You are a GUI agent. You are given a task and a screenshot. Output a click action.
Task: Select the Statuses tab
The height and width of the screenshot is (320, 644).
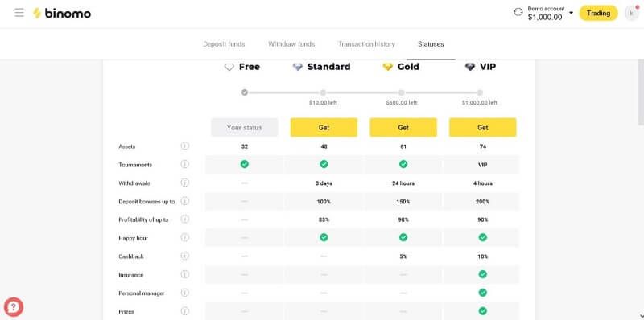(431, 44)
